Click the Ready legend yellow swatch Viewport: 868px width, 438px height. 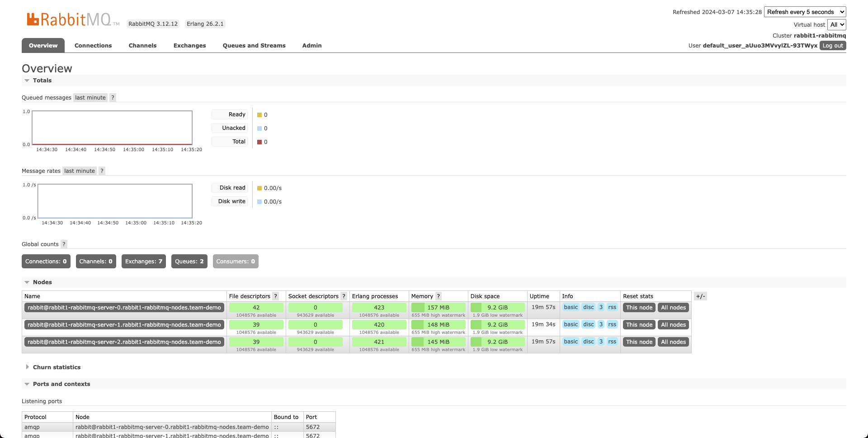click(259, 115)
